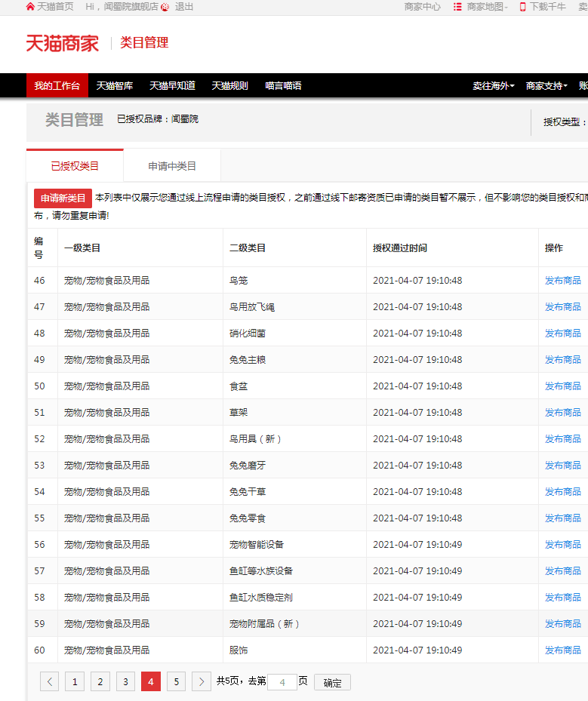Click 发布商品 for row 57 鱼缸等水族设备
588x701 pixels.
coord(562,570)
